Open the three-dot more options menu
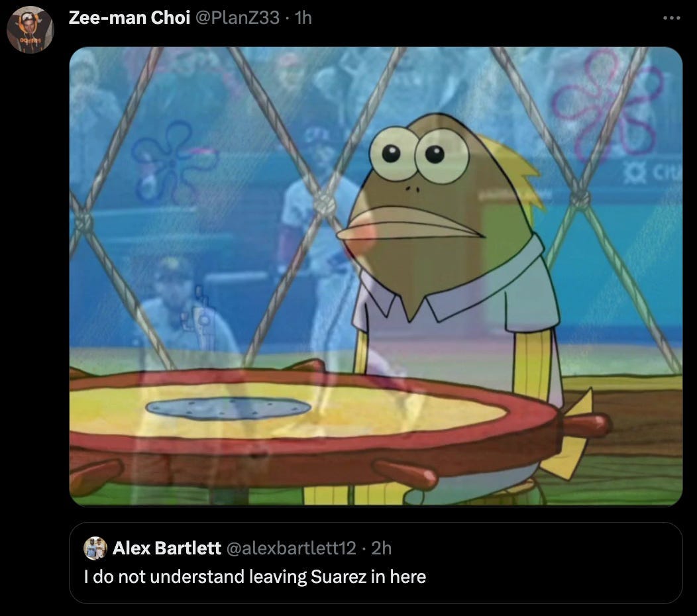 [671, 18]
